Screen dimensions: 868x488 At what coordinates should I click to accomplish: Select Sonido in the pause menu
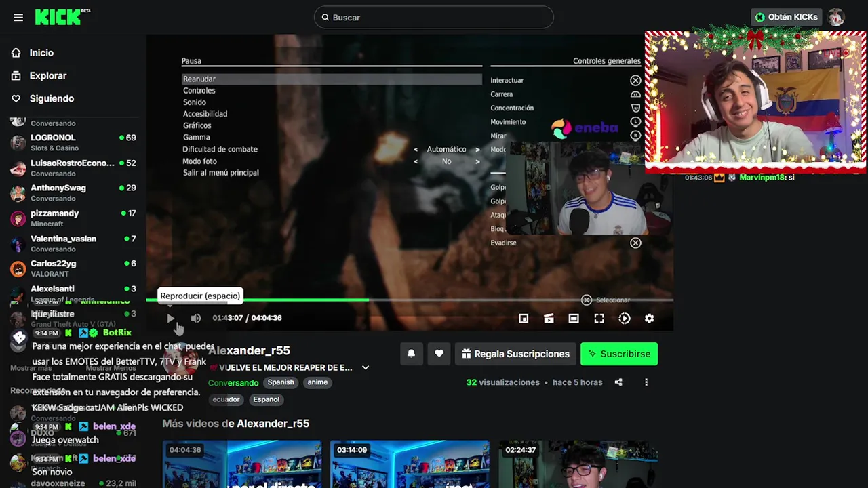(x=195, y=102)
